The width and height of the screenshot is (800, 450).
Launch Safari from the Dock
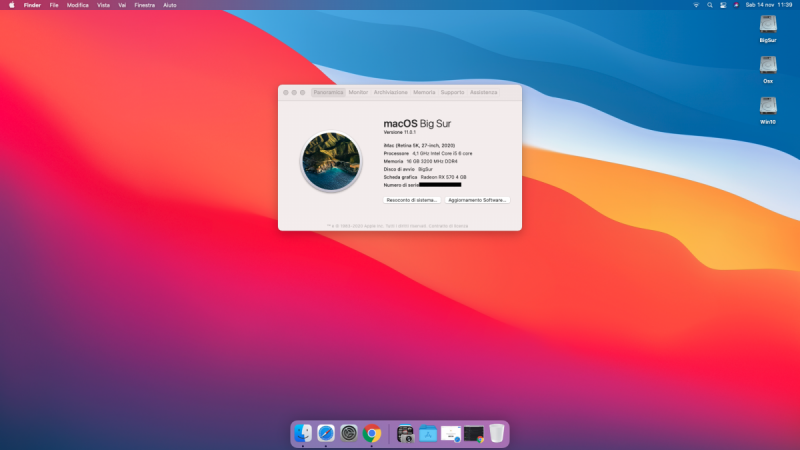coord(326,433)
